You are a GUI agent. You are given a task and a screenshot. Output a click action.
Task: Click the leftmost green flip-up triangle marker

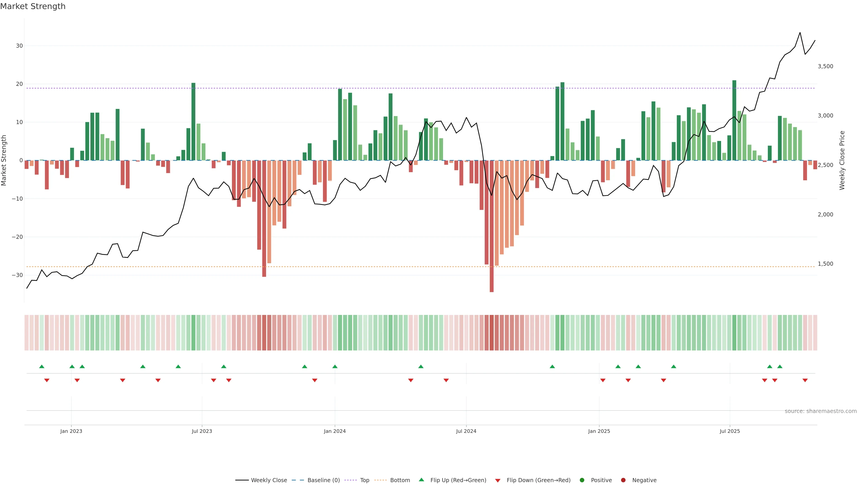(42, 366)
